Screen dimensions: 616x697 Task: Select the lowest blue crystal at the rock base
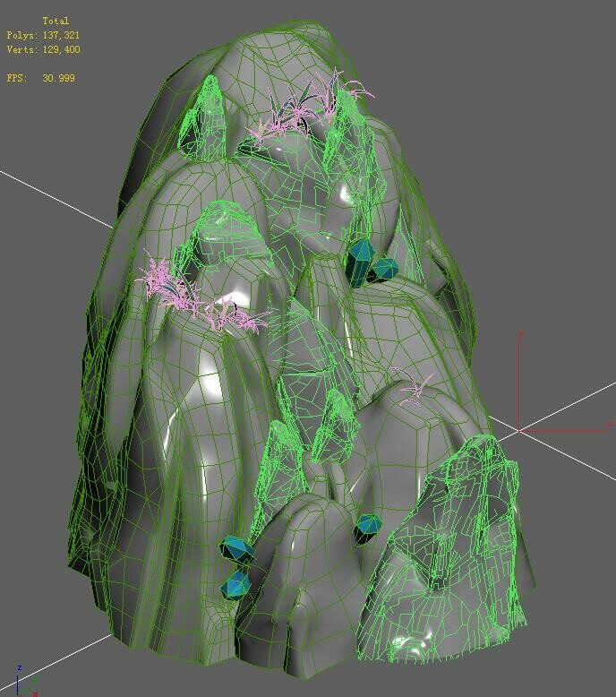[235, 584]
